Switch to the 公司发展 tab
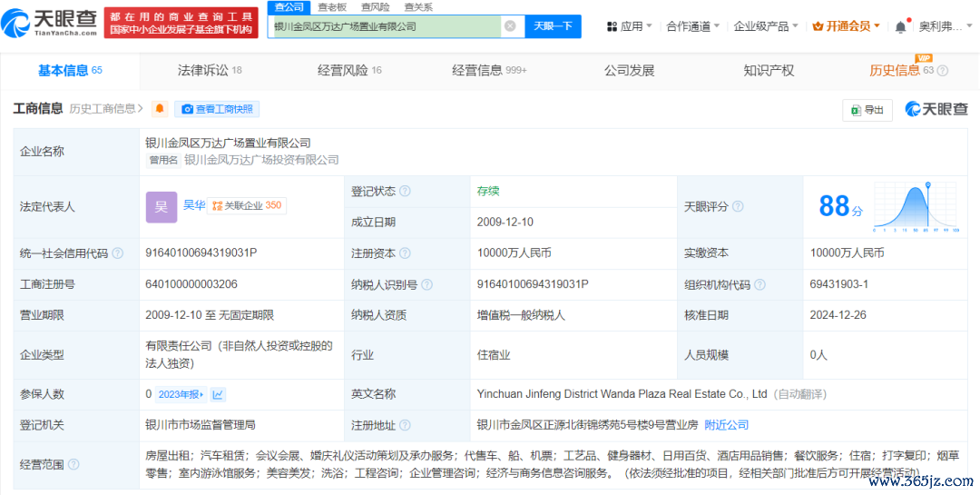The height and width of the screenshot is (495, 980). pyautogui.click(x=629, y=71)
